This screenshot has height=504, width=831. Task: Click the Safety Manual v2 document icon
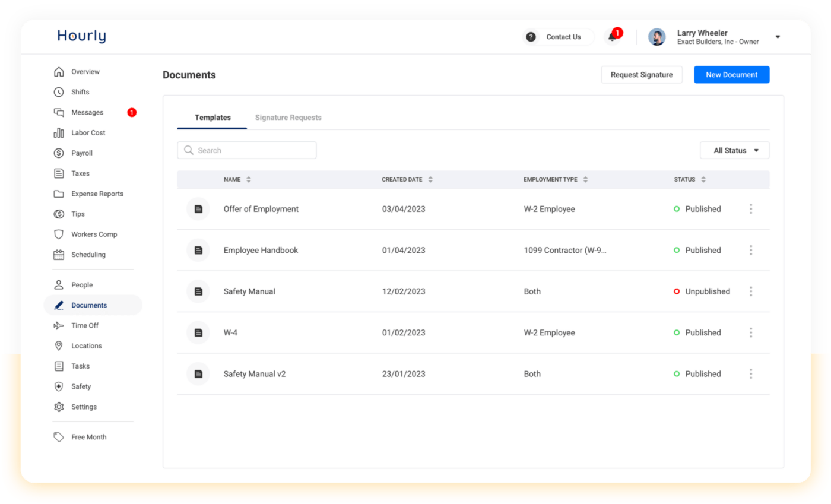pos(198,374)
